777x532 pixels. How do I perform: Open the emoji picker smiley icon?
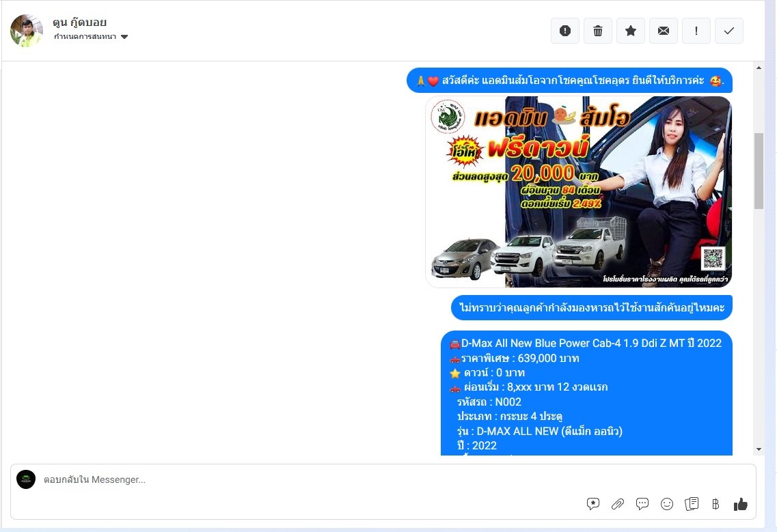pos(667,504)
